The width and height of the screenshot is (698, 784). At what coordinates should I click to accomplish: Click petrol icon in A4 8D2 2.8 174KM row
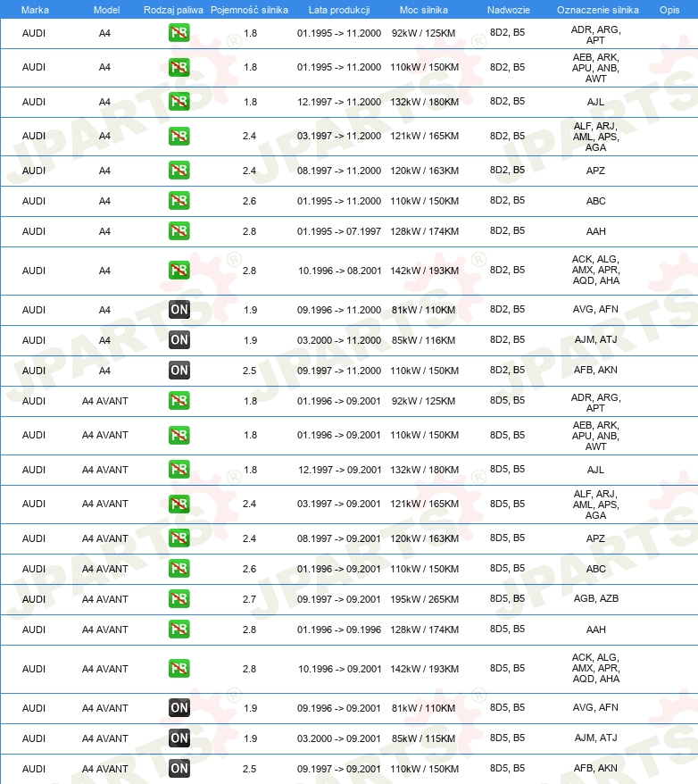pos(179,231)
